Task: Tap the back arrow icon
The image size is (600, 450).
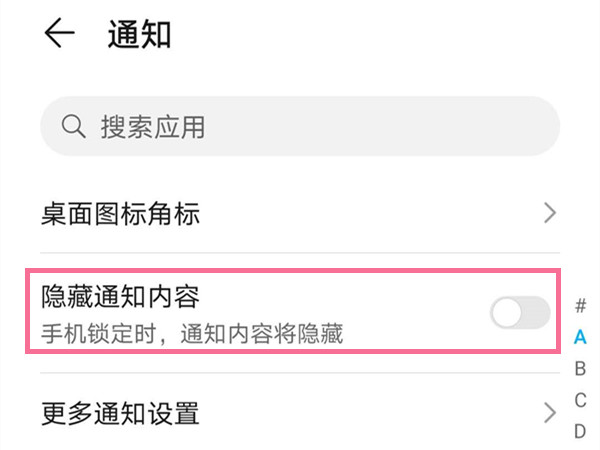Action: [x=59, y=34]
